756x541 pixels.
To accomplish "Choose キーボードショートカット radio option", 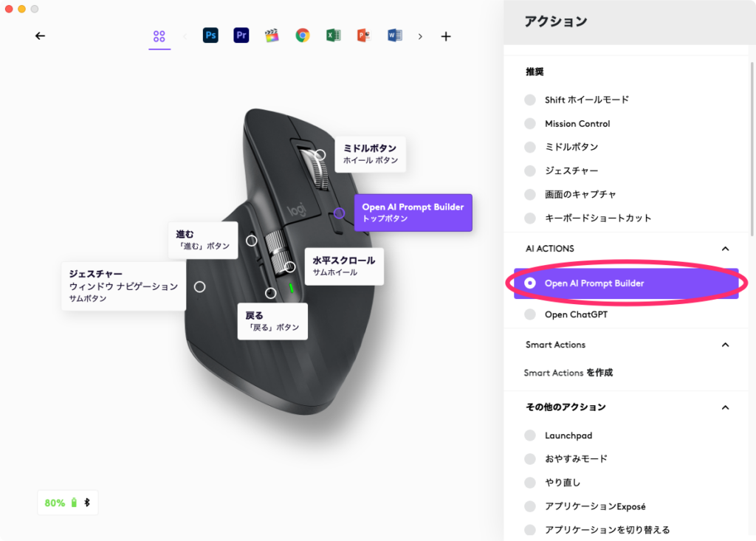I will (530, 218).
